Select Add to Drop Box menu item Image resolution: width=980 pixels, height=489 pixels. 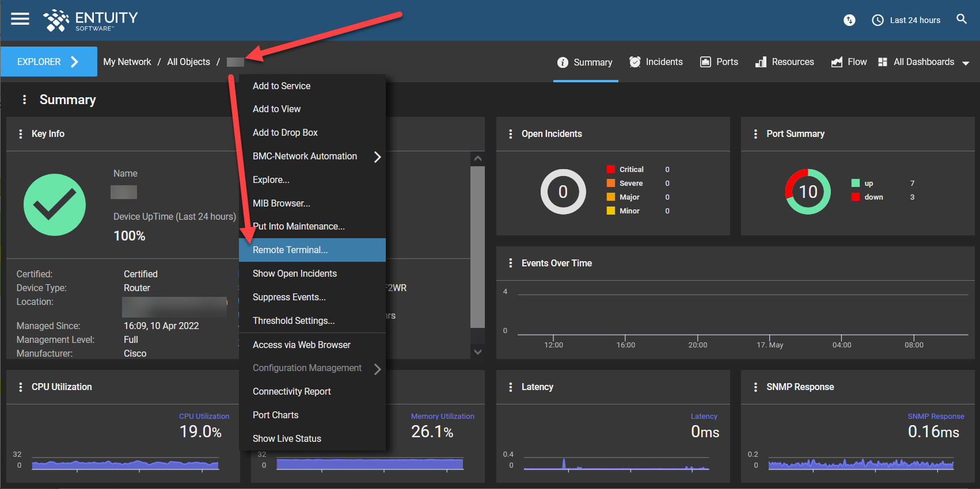312,132
